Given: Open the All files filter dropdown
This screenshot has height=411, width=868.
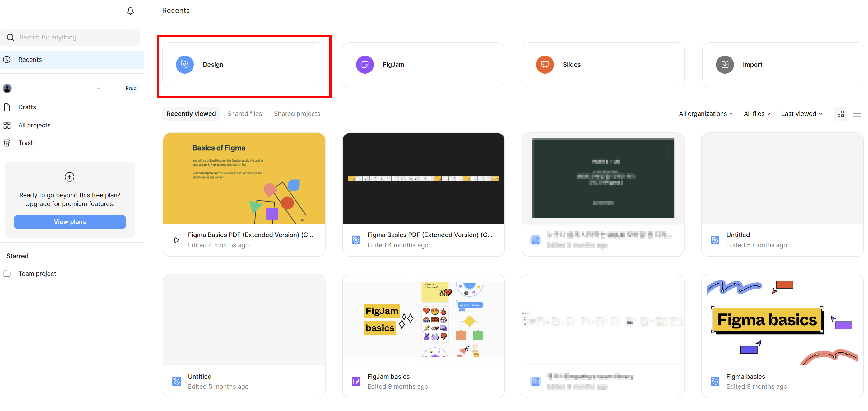Looking at the screenshot, I should coord(757,114).
